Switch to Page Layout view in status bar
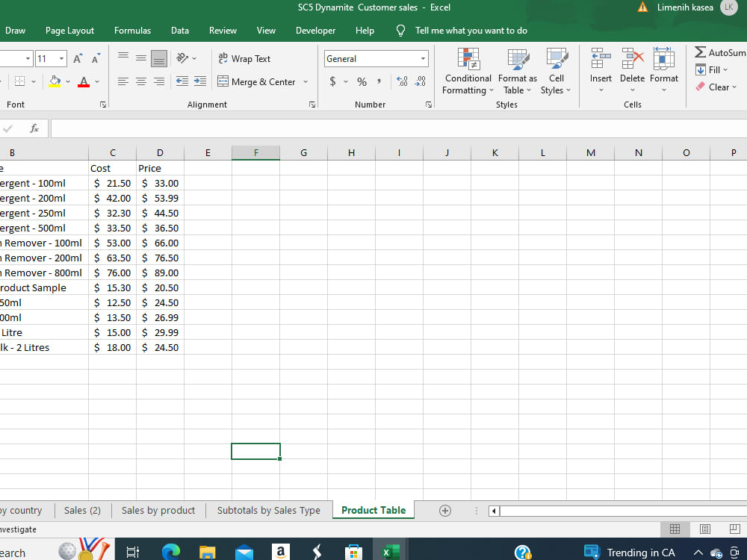The height and width of the screenshot is (560, 747). tap(704, 529)
